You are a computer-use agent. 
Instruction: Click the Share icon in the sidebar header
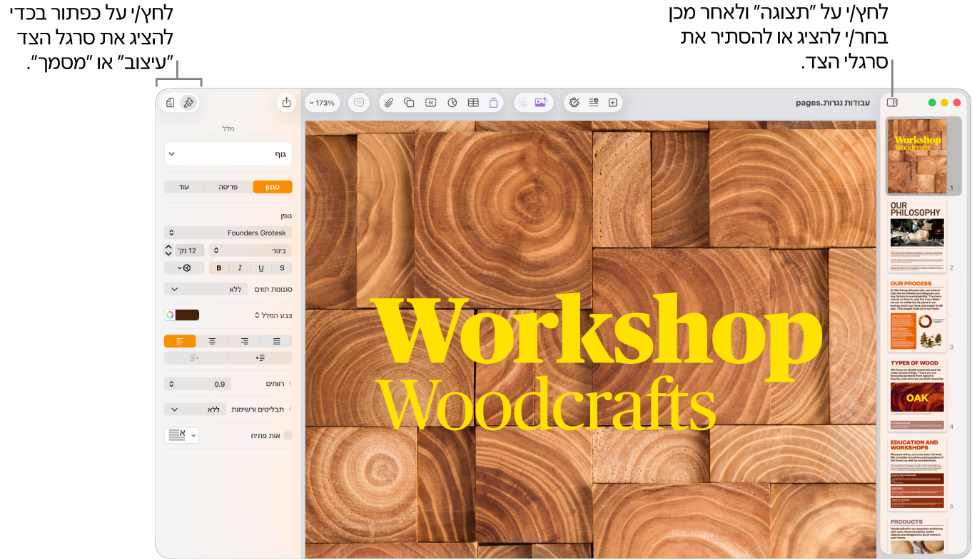click(x=286, y=103)
